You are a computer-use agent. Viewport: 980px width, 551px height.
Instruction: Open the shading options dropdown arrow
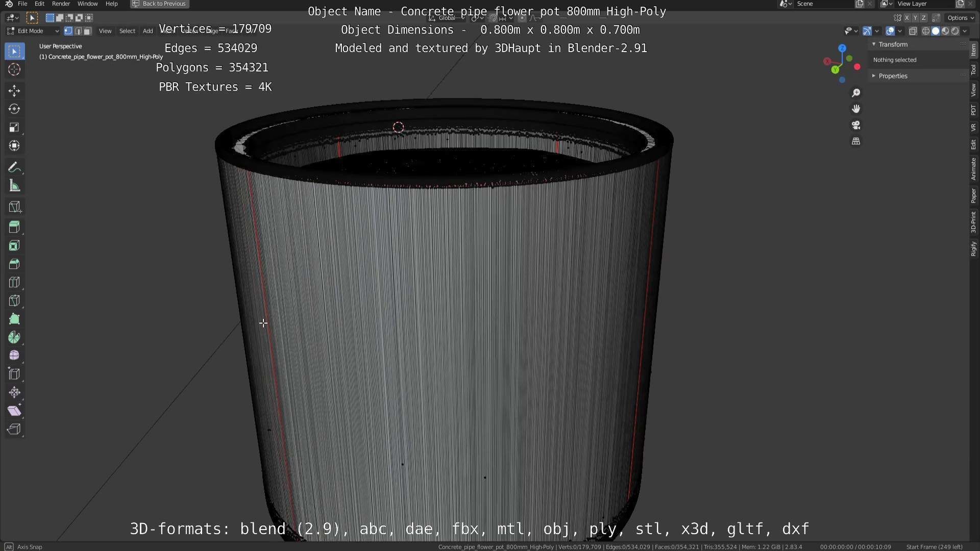tap(965, 31)
